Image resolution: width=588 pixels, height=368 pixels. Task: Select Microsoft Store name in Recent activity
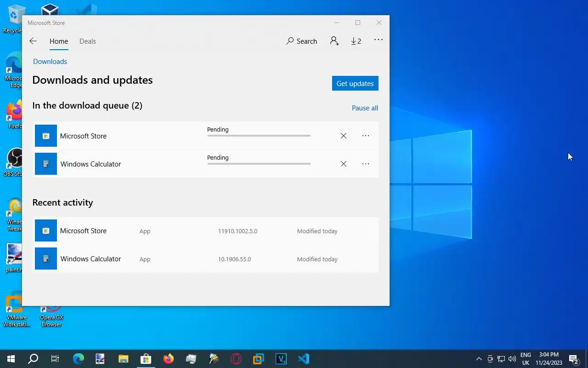[83, 231]
